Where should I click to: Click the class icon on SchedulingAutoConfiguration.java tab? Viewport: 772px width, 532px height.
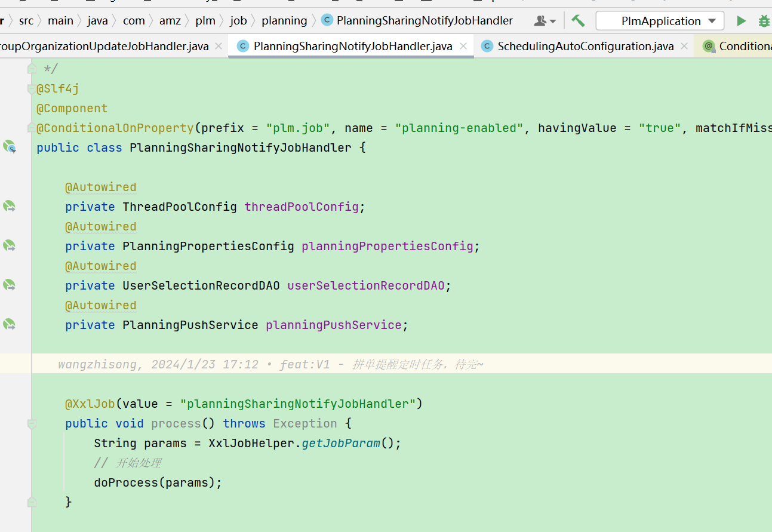pos(487,46)
